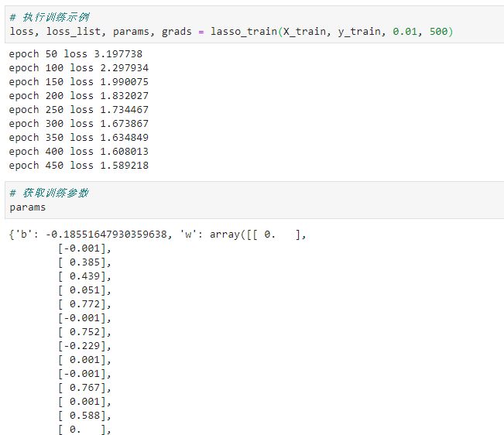The height and width of the screenshot is (435, 504).
Task: Click the weight value 0.439
Action: (85, 276)
